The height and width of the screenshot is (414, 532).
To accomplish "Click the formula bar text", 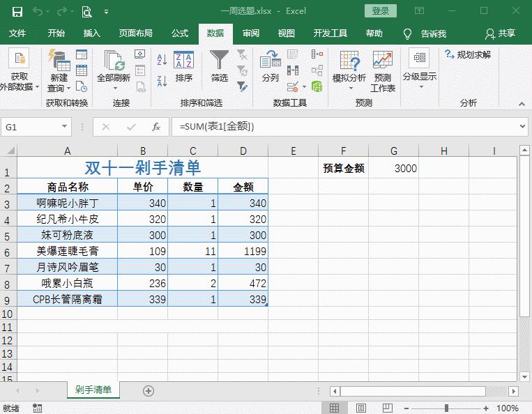I will click(x=217, y=126).
